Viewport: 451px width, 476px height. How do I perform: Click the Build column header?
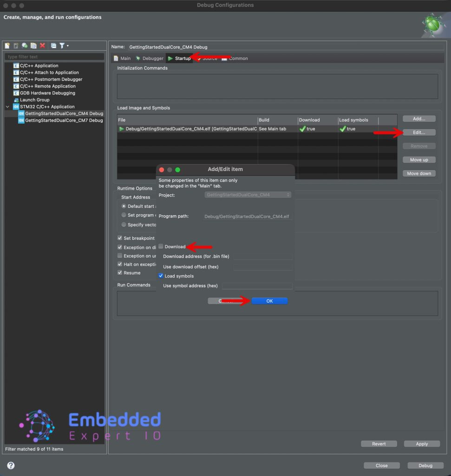pos(278,120)
